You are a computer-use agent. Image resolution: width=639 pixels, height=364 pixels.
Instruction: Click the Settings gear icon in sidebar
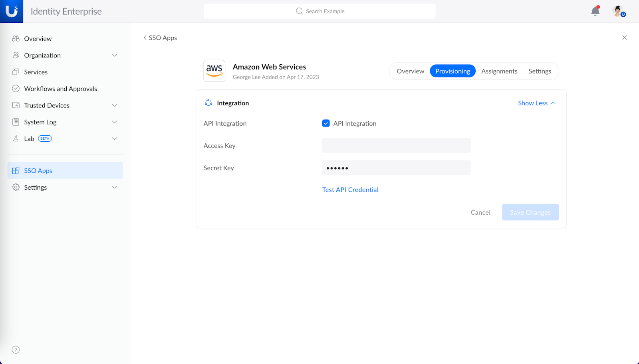[x=16, y=187]
